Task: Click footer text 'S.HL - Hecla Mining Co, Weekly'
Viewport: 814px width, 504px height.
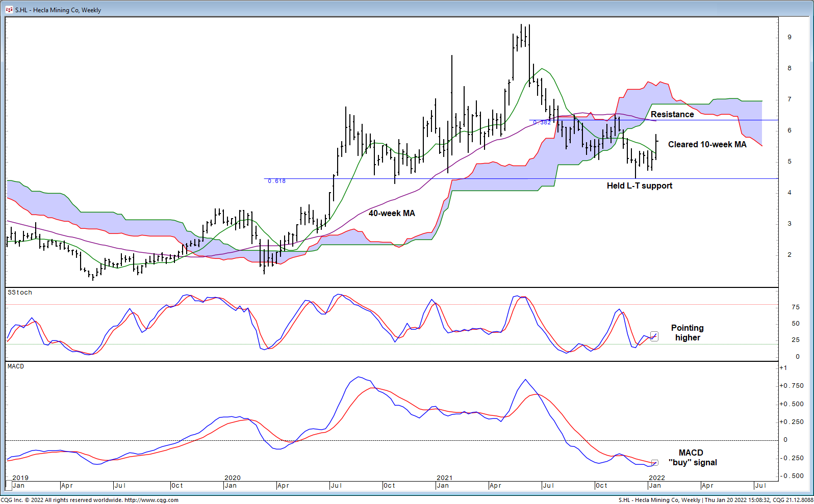Action: 659,500
